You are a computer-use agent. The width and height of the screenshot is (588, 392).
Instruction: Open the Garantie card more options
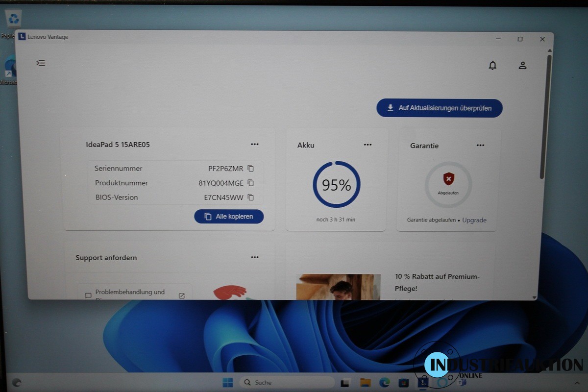pyautogui.click(x=480, y=145)
